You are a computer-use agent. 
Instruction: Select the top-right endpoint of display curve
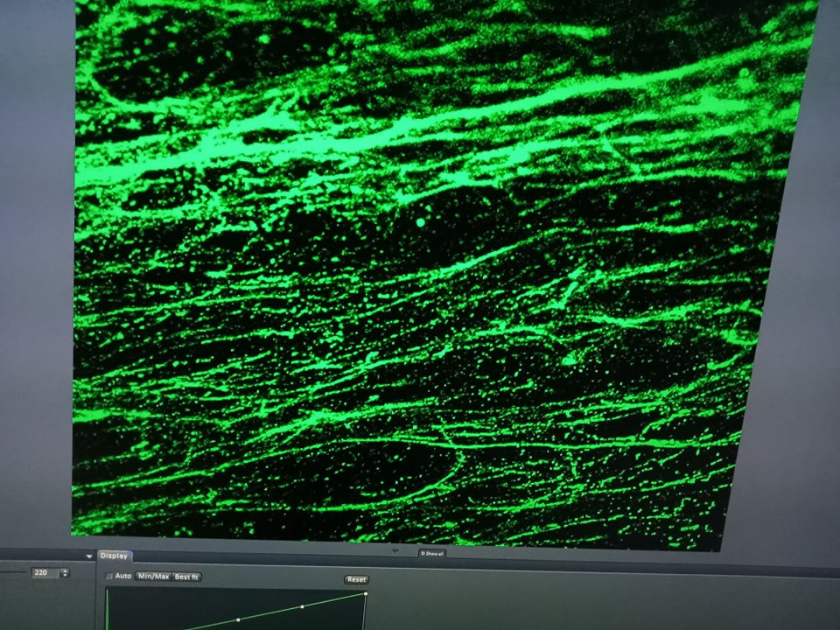(x=365, y=594)
